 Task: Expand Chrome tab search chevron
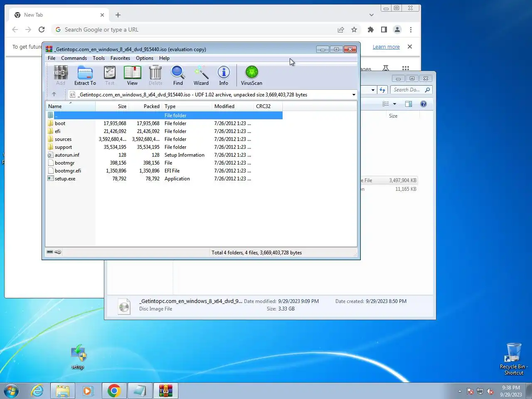371,15
